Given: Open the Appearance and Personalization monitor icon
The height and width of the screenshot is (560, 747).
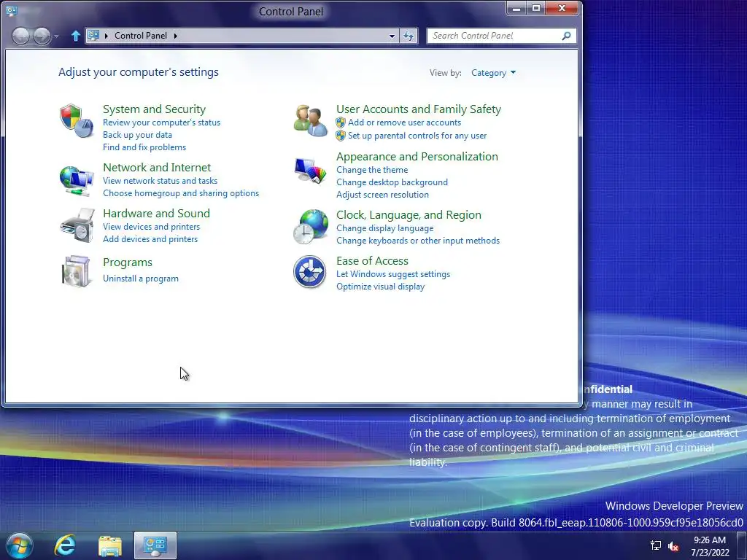Looking at the screenshot, I should tap(310, 170).
